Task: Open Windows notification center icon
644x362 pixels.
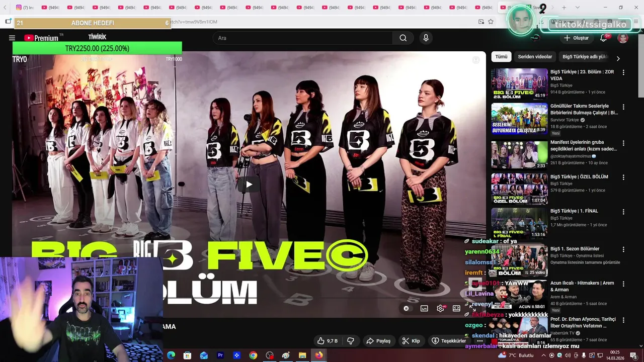Action: coord(633,355)
